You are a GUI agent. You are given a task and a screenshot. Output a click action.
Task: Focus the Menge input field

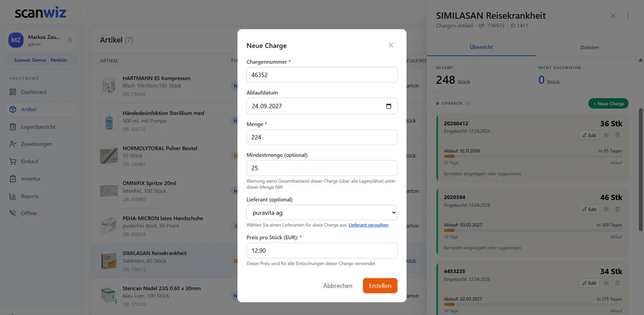pyautogui.click(x=322, y=137)
